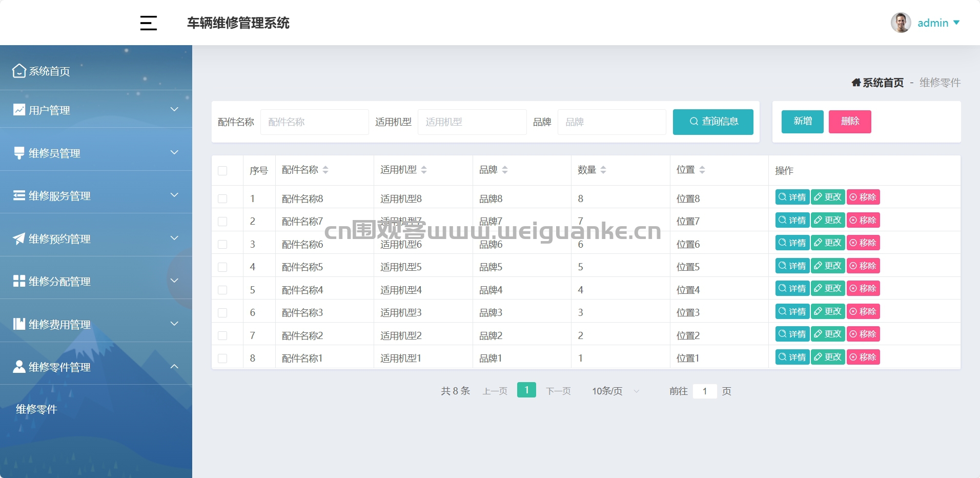This screenshot has height=478, width=980.
Task: Go to 系统首页 in the sidebar
Action: click(x=96, y=71)
